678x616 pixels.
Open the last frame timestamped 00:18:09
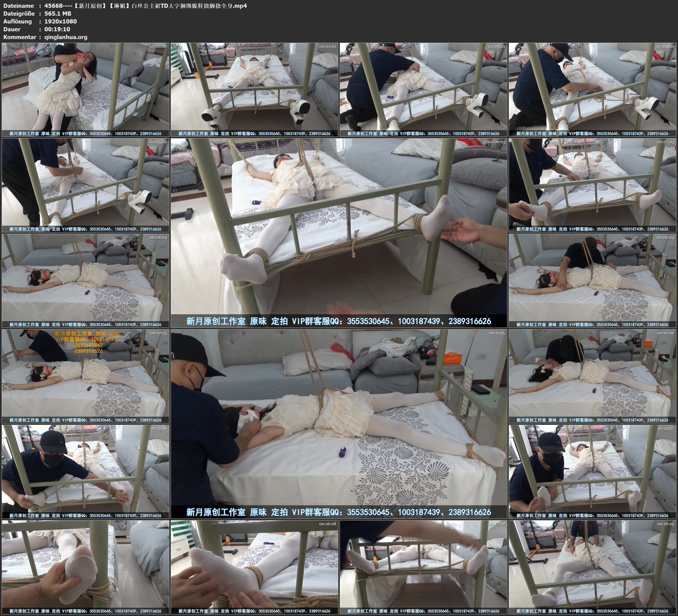coord(592,567)
